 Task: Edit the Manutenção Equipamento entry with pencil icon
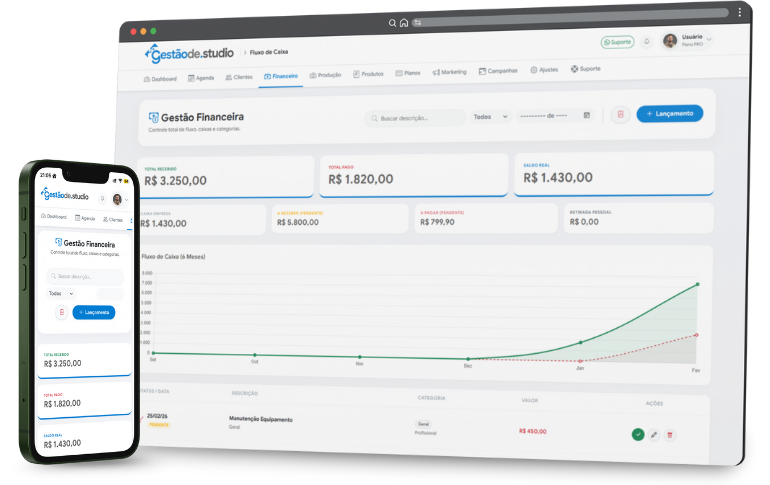tap(654, 434)
